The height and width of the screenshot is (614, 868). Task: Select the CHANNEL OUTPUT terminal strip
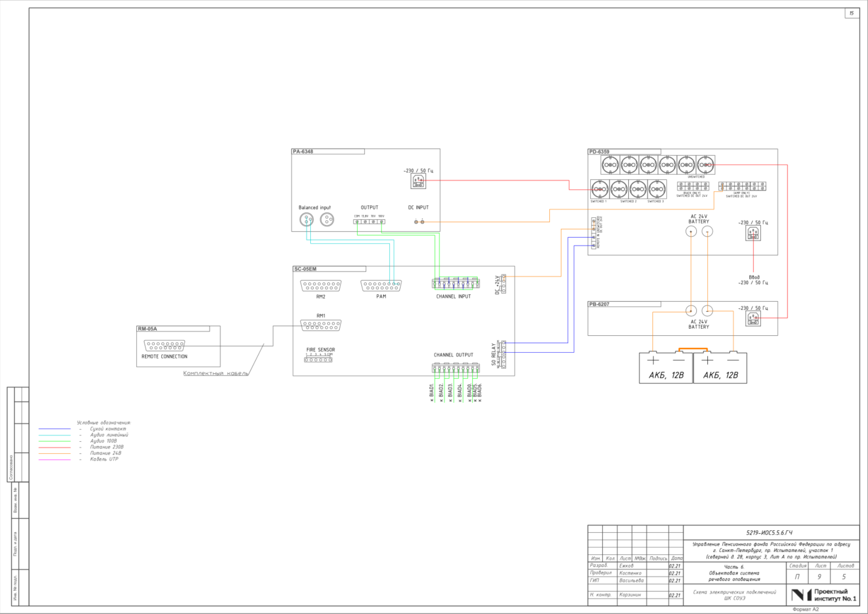(x=456, y=367)
